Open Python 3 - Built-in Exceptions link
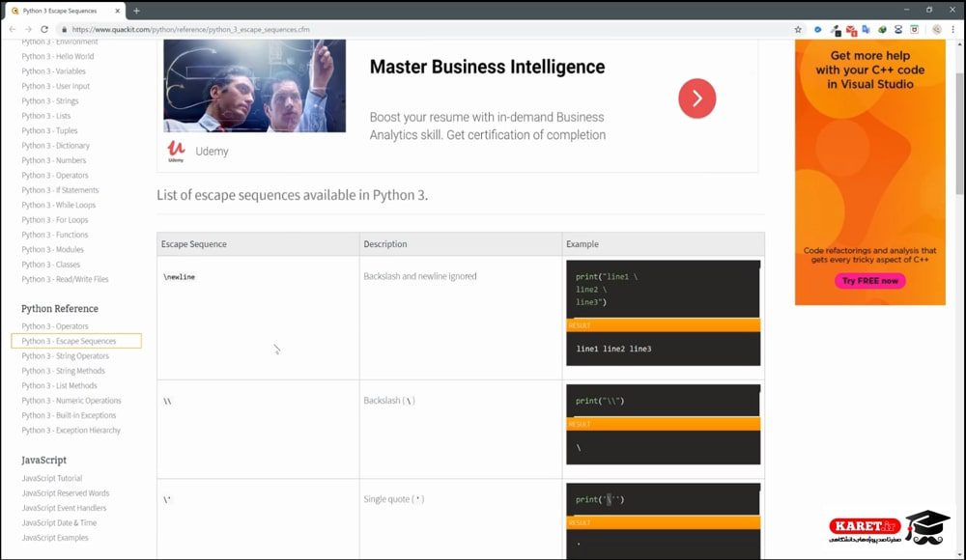This screenshot has width=966, height=560. tap(69, 414)
